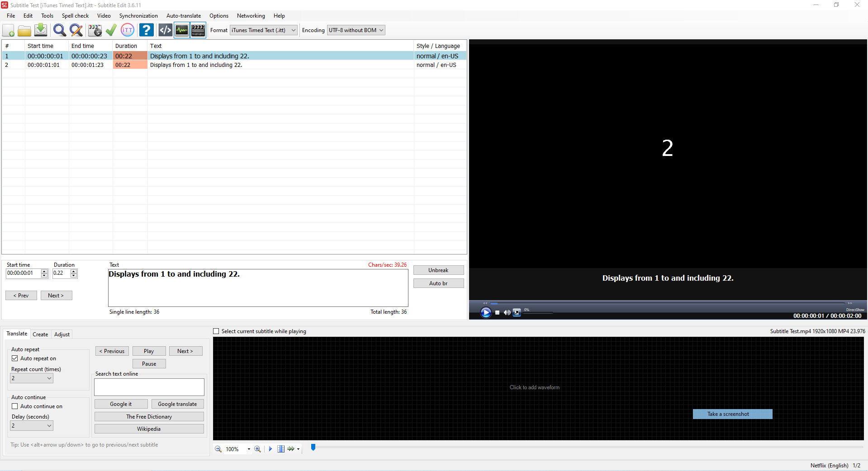
Task: Switch to the Create tab
Action: (x=40, y=334)
